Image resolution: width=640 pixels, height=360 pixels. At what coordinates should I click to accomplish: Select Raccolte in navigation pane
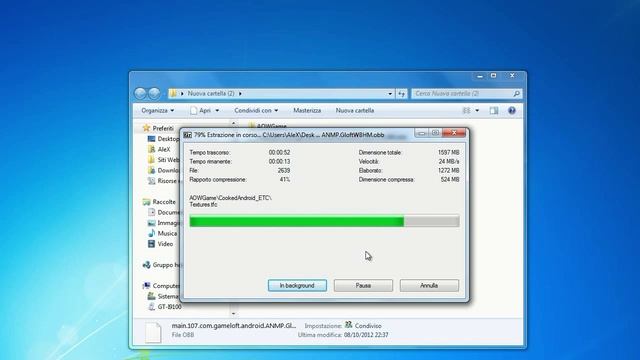pyautogui.click(x=164, y=202)
